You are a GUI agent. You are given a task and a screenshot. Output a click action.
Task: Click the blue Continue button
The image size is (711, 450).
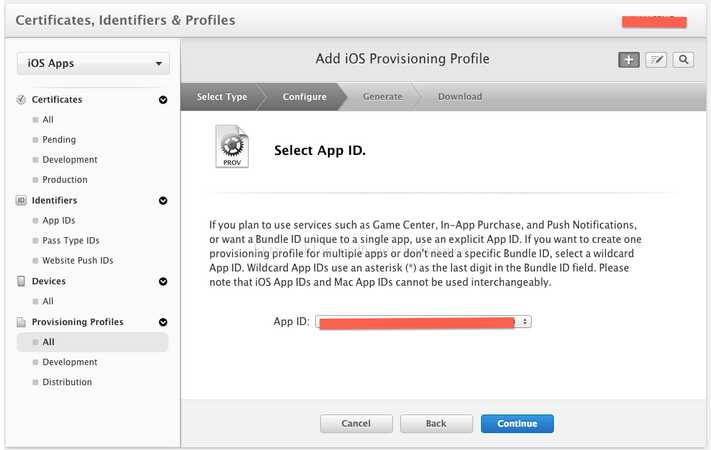(517, 423)
